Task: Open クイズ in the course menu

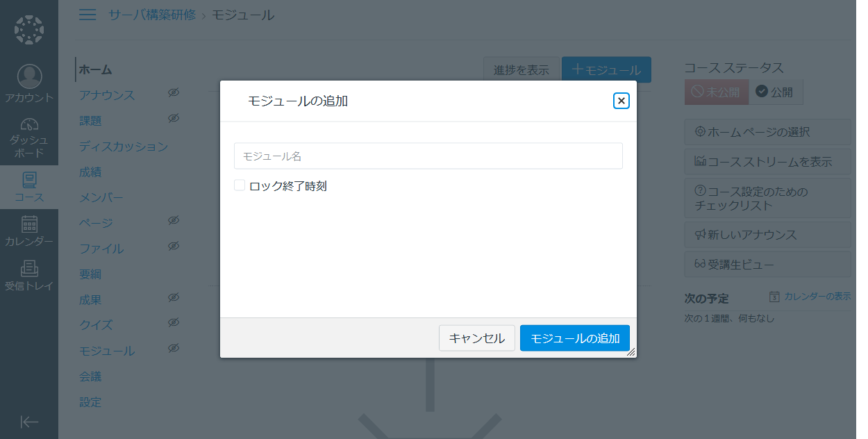Action: [x=96, y=325]
